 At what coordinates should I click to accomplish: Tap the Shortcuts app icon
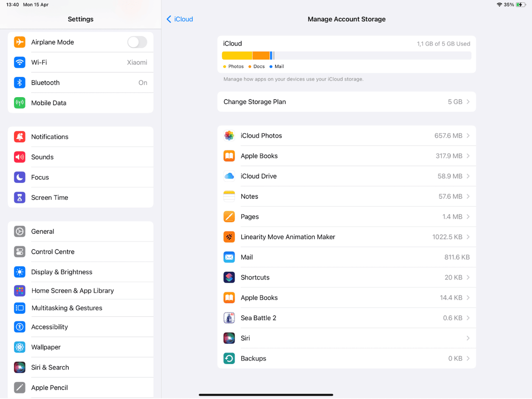(229, 277)
